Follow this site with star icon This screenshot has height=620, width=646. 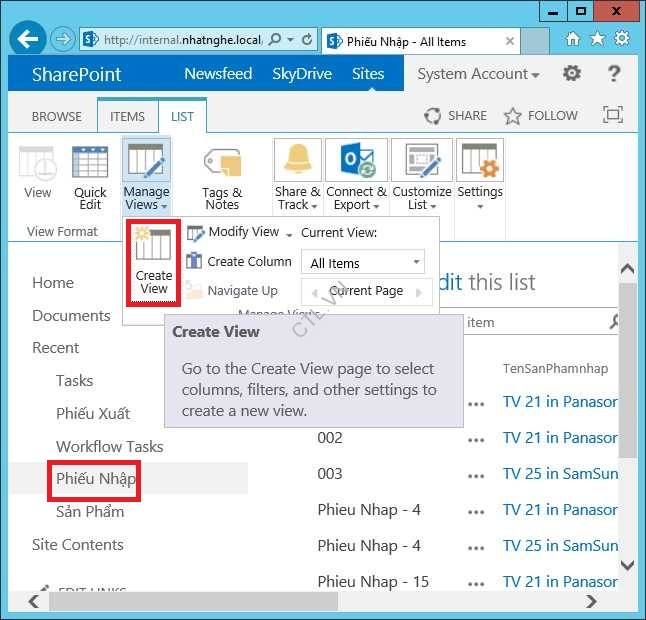(541, 116)
